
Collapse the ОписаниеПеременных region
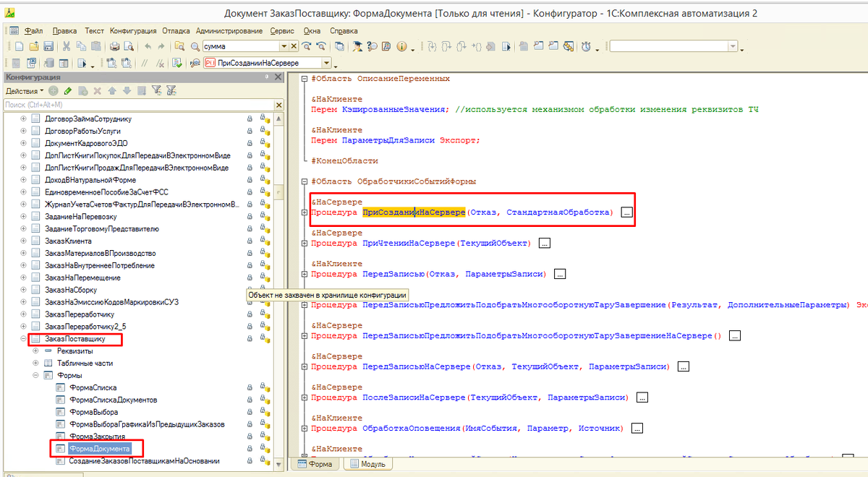(305, 79)
